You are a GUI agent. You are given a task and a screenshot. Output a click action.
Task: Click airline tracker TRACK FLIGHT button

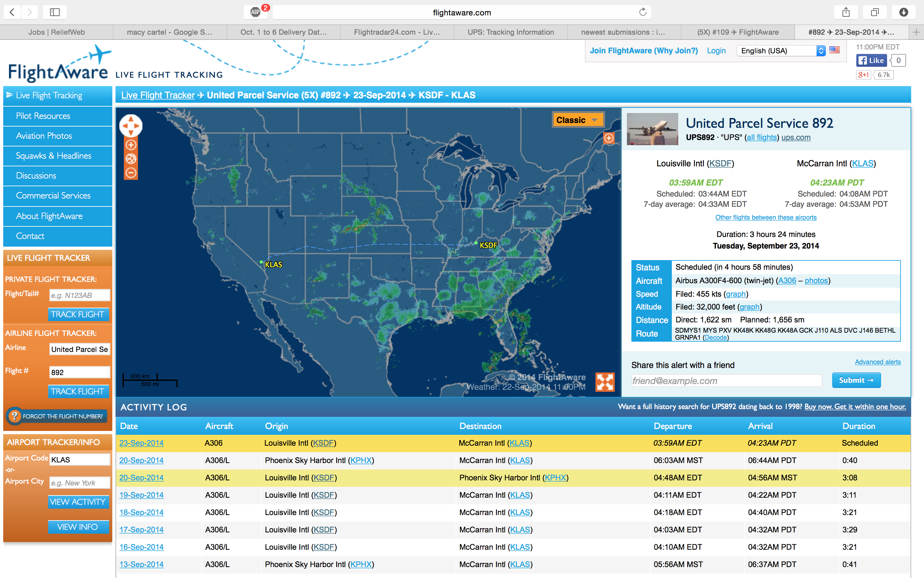(78, 391)
